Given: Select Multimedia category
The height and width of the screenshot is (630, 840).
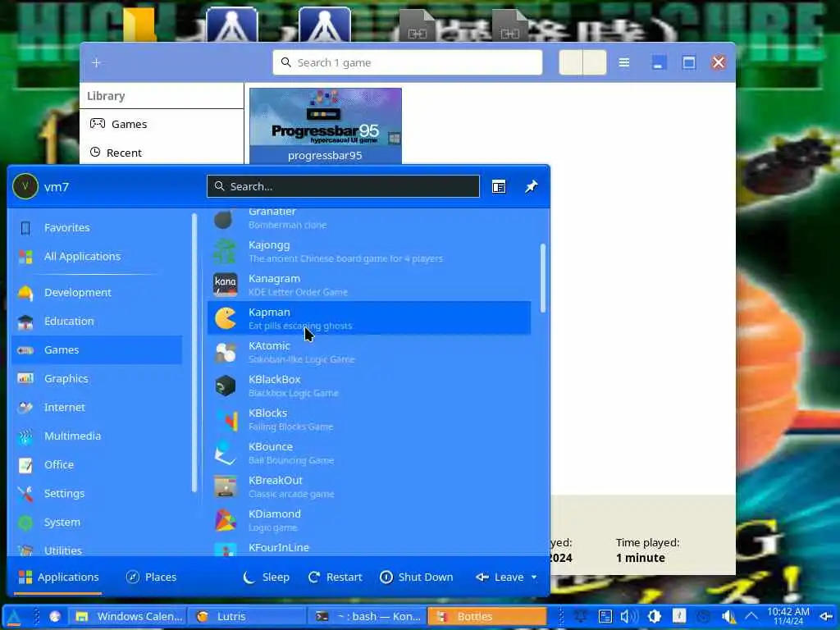Looking at the screenshot, I should click(x=97, y=436).
